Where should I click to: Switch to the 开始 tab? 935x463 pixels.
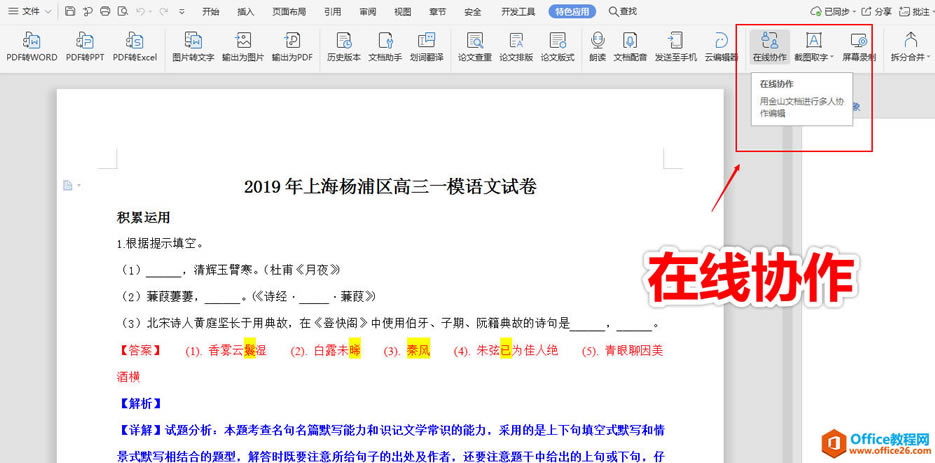click(x=210, y=12)
